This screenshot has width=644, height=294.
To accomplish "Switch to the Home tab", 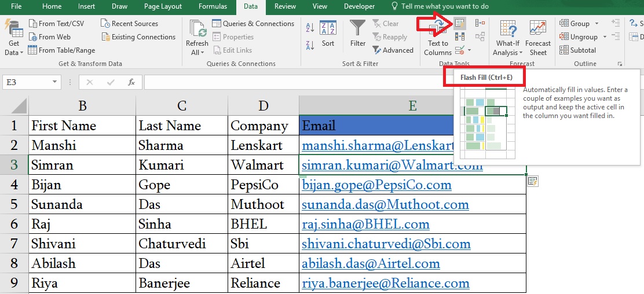I will pos(52,6).
